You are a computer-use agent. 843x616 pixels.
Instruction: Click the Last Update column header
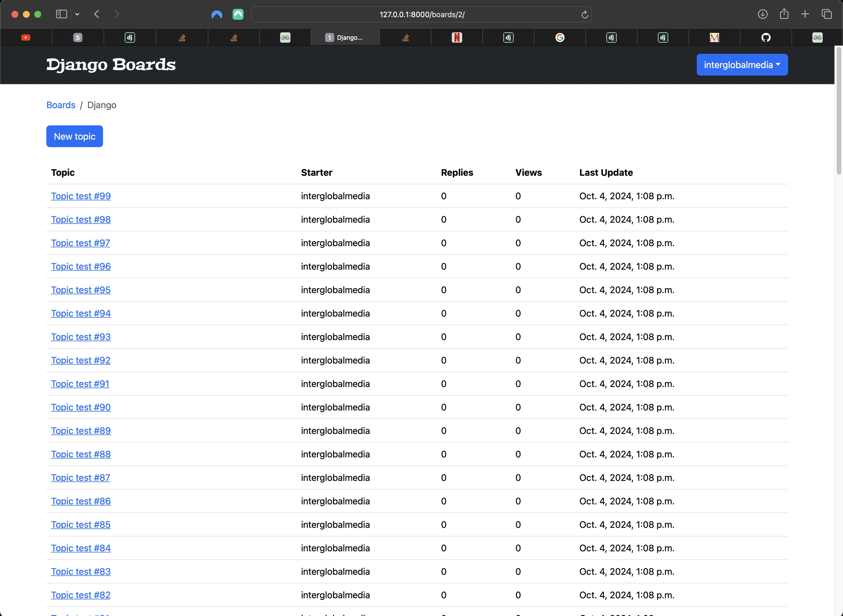[606, 172]
